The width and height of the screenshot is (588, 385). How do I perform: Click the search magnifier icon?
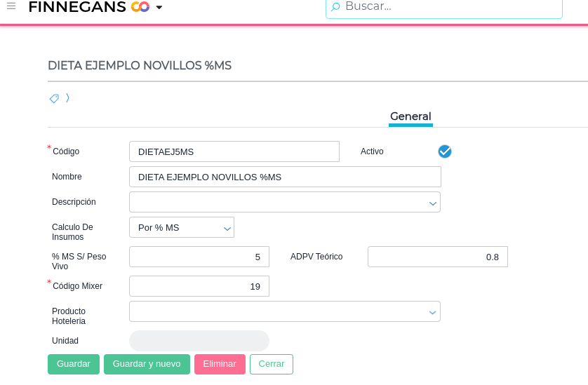[x=335, y=7]
